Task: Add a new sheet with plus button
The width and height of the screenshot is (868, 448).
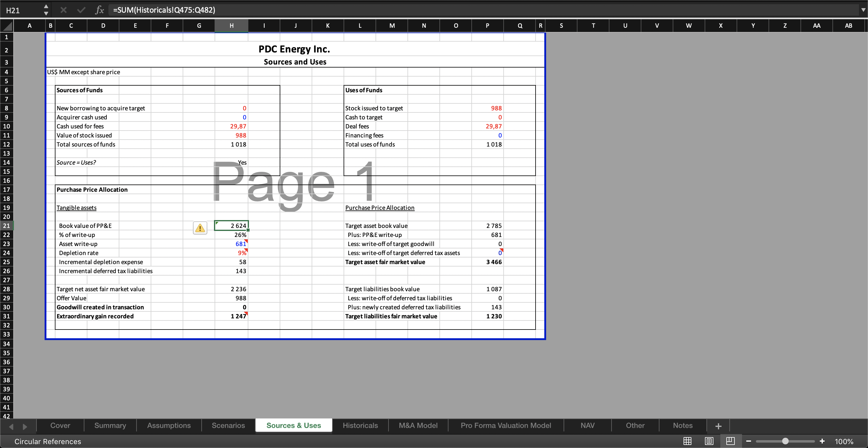Action: click(719, 426)
